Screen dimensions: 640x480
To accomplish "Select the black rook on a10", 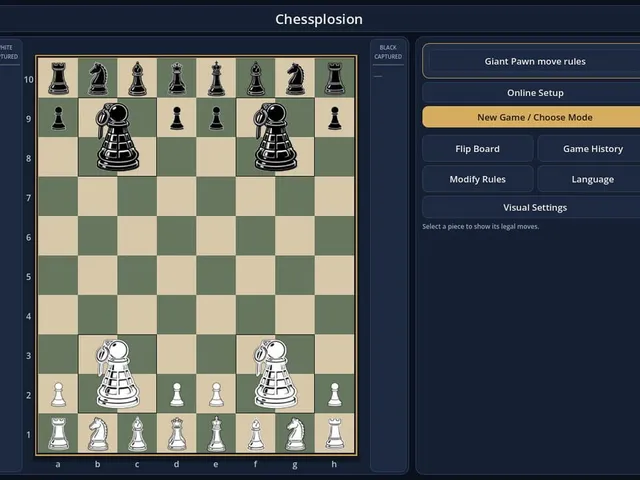I will tap(58, 78).
